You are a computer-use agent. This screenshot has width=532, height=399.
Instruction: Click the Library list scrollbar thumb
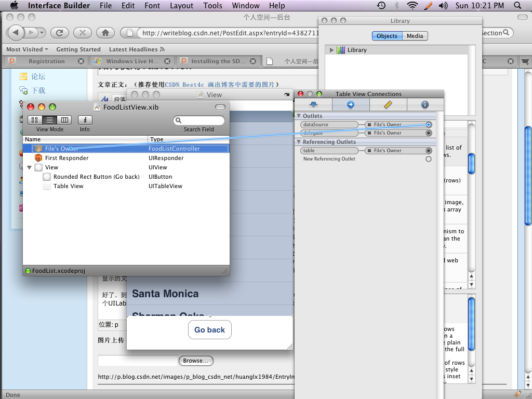(x=472, y=164)
